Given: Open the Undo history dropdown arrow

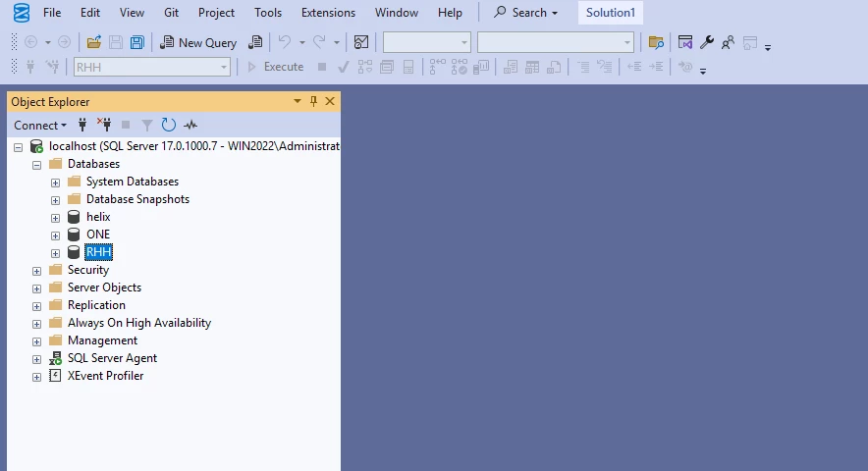Looking at the screenshot, I should tap(301, 42).
